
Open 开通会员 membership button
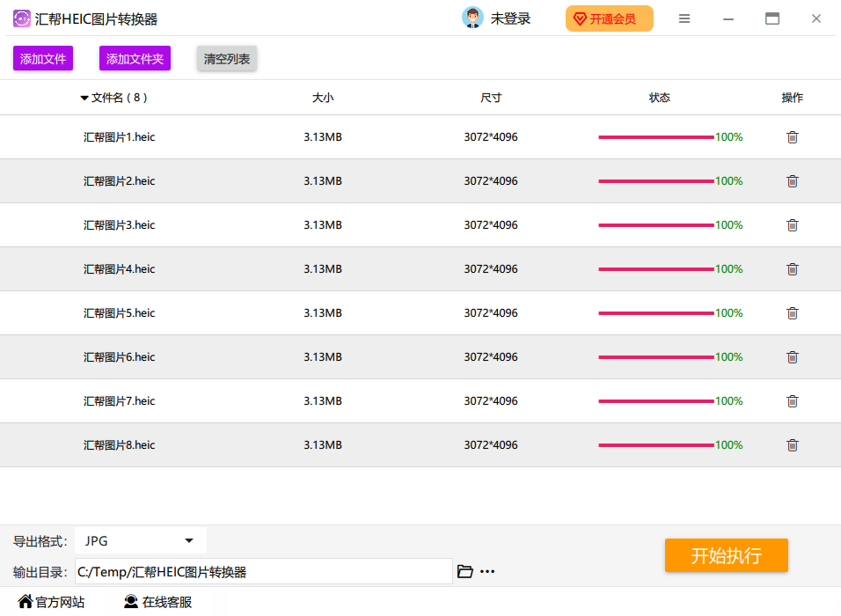610,18
